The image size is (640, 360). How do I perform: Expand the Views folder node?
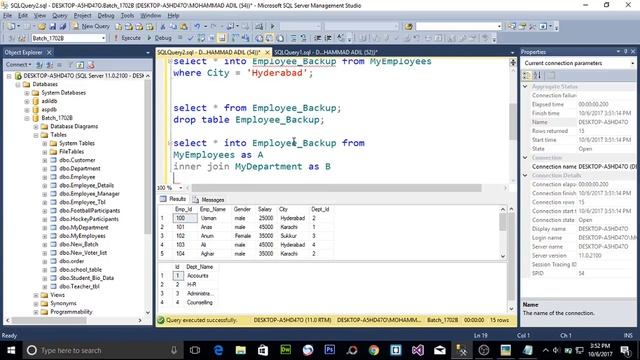coord(36,295)
